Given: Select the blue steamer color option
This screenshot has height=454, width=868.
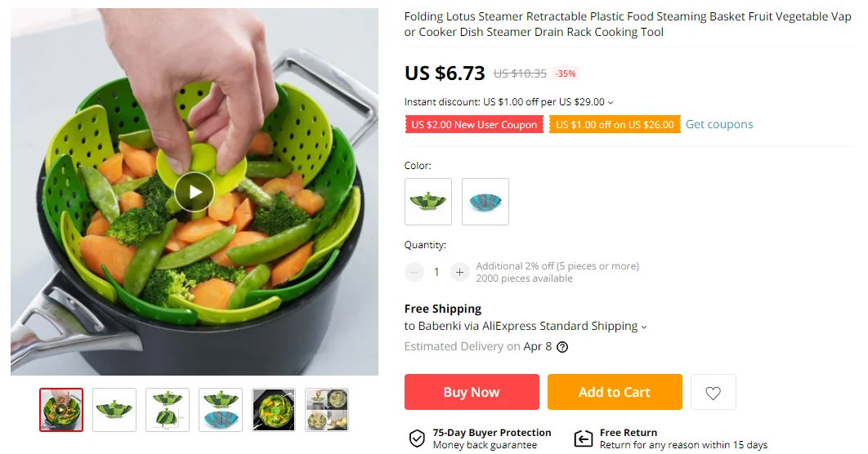Looking at the screenshot, I should click(485, 202).
